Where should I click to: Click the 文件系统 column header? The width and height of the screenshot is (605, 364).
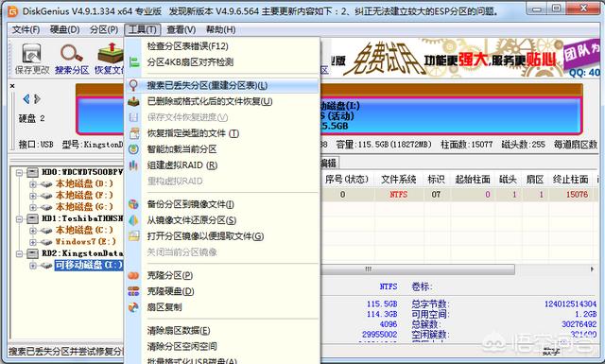398,180
